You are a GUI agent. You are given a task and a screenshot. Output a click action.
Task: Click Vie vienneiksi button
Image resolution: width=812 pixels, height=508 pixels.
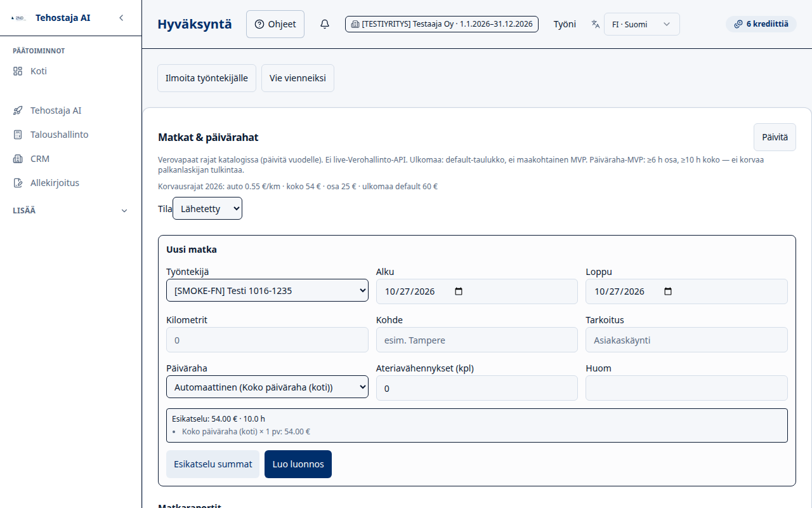coord(298,78)
